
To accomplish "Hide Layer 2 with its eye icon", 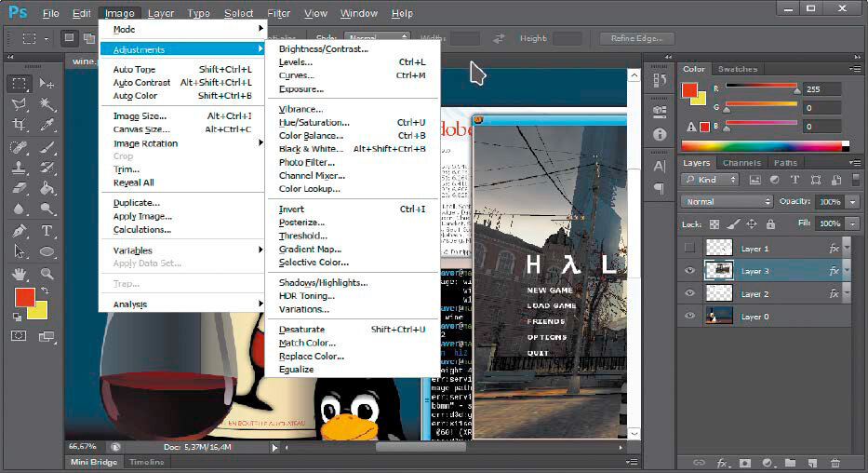I will [x=689, y=293].
